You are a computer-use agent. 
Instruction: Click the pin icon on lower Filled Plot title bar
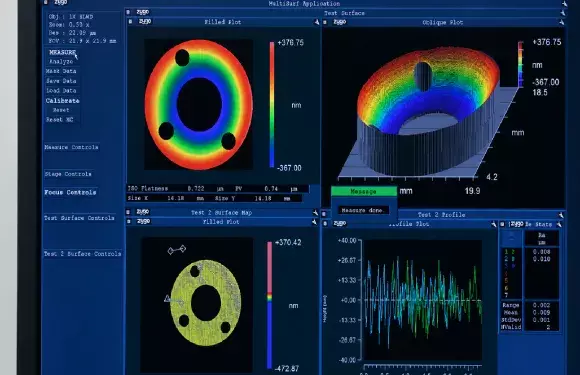click(314, 222)
